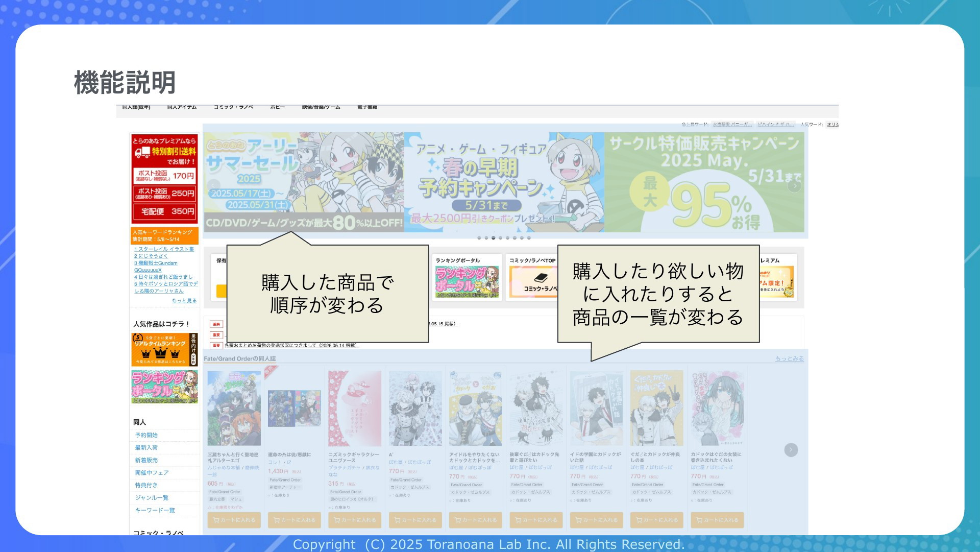Open the sidebar ランキングポータル banner
The height and width of the screenshot is (552, 980).
pyautogui.click(x=164, y=387)
